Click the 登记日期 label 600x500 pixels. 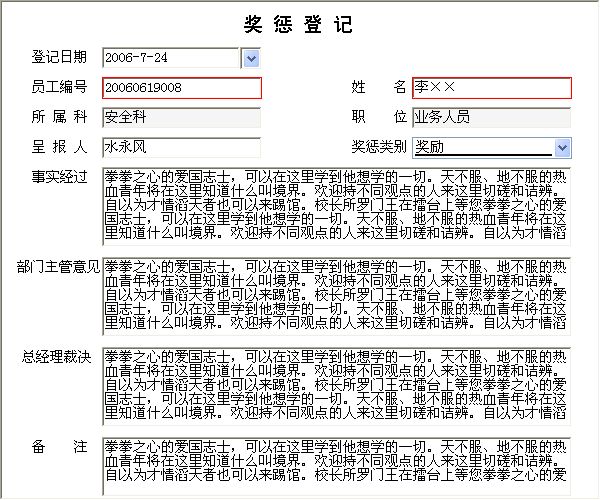[x=59, y=57]
